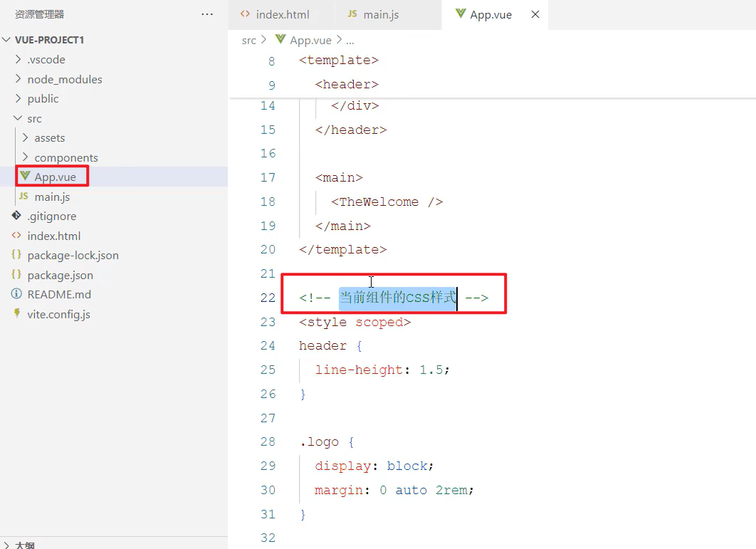This screenshot has width=756, height=549.
Task: Close the App.vue editor tab
Action: pyautogui.click(x=535, y=14)
